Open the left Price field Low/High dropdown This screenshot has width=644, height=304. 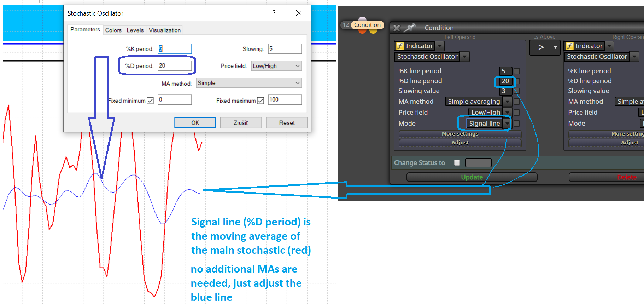507,112
